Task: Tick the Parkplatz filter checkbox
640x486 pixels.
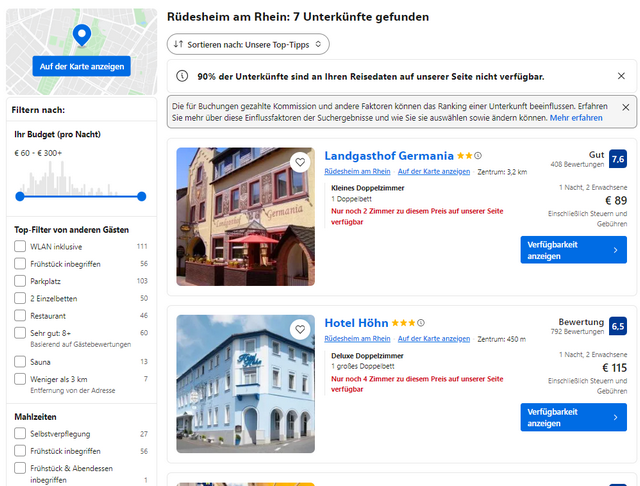Action: tap(20, 281)
